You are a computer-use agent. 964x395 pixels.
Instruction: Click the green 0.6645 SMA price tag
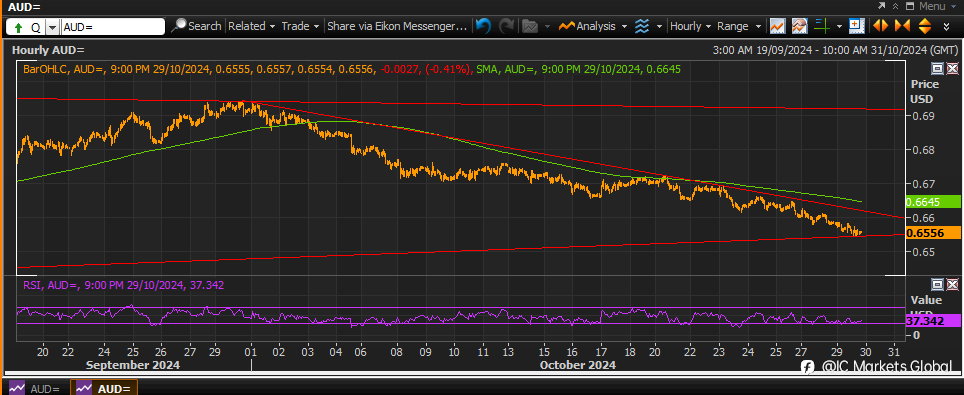click(x=933, y=201)
